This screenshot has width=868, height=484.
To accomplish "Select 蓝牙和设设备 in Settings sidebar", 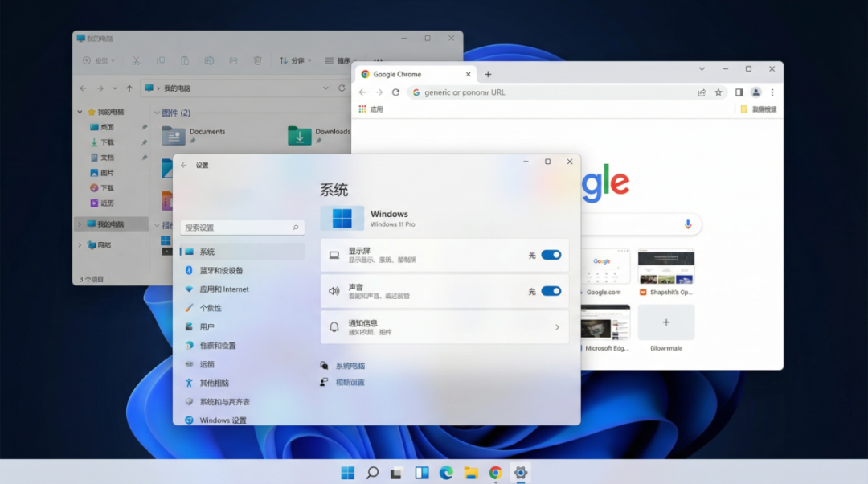I will pyautogui.click(x=221, y=271).
